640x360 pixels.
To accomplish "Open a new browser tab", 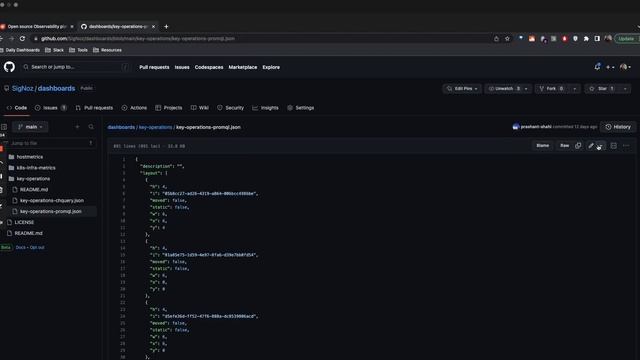I will pyautogui.click(x=166, y=27).
